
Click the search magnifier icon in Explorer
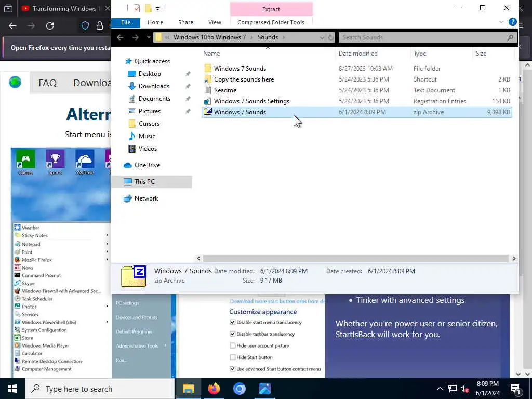(510, 37)
